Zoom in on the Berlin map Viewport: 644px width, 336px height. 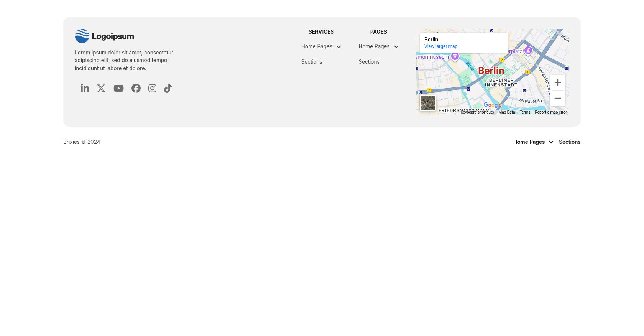coord(557,82)
